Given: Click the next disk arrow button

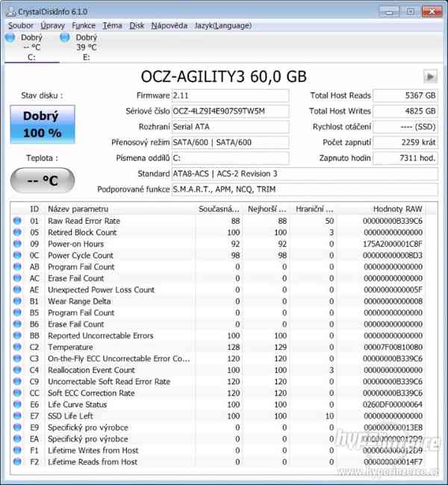Looking at the screenshot, I should 430,76.
